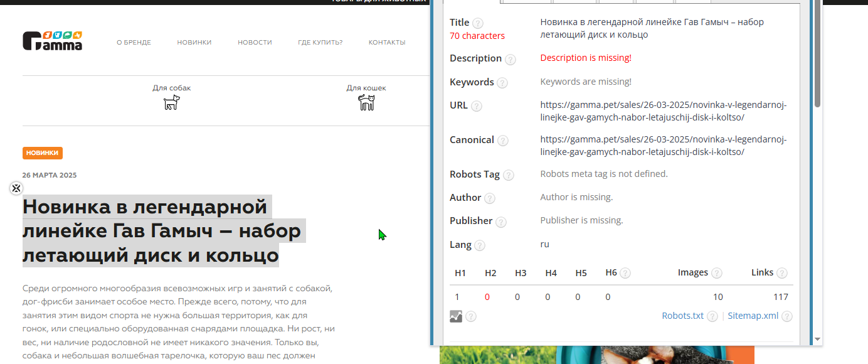Click the Lang value 'ru'
868x364 pixels.
pyautogui.click(x=545, y=244)
